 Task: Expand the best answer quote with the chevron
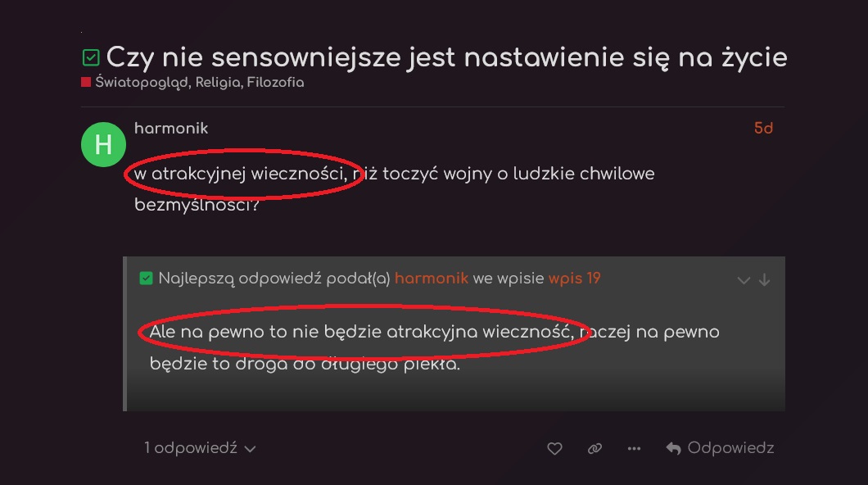pos(744,279)
